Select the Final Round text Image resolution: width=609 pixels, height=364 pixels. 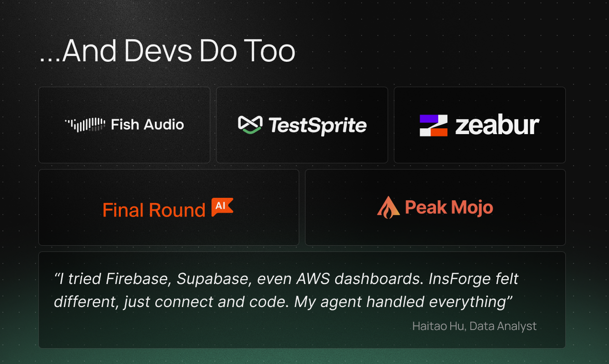click(x=154, y=210)
